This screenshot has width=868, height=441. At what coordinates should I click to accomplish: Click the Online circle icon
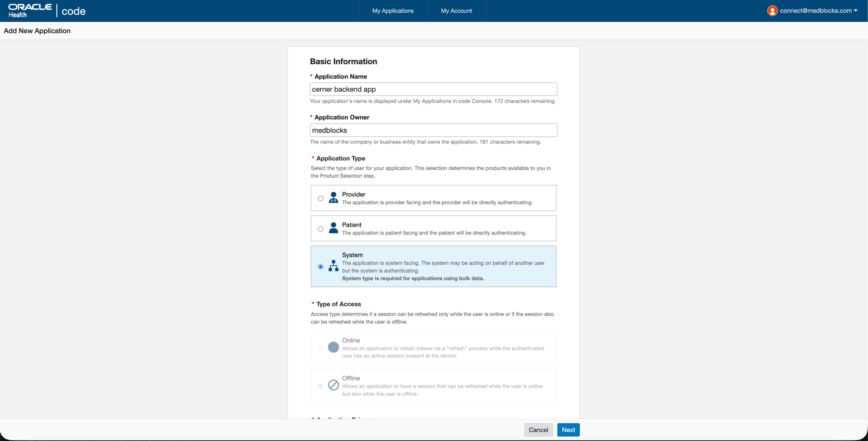click(333, 347)
